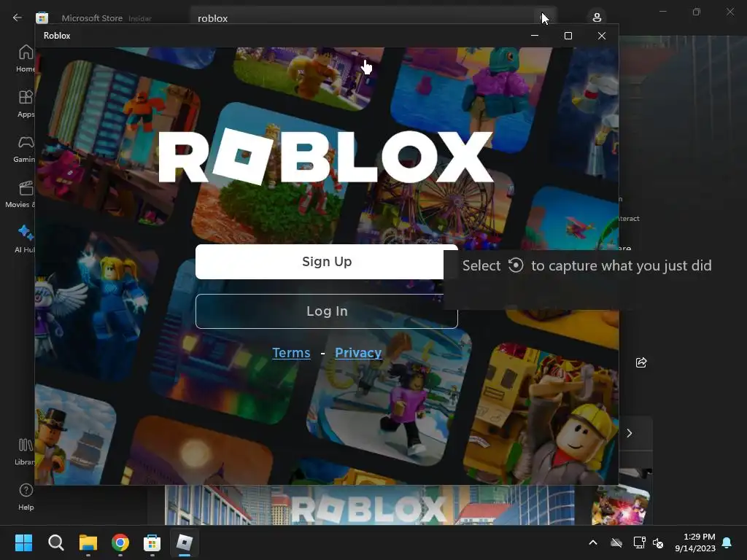Image resolution: width=747 pixels, height=560 pixels.
Task: Open AI Hub in Microsoft Store sidebar
Action: pyautogui.click(x=25, y=239)
